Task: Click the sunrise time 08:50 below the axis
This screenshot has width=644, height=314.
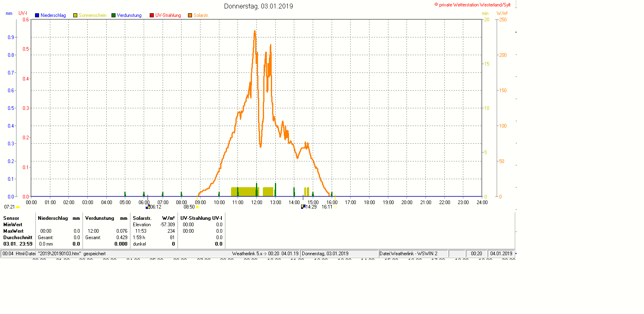Action: [x=189, y=207]
